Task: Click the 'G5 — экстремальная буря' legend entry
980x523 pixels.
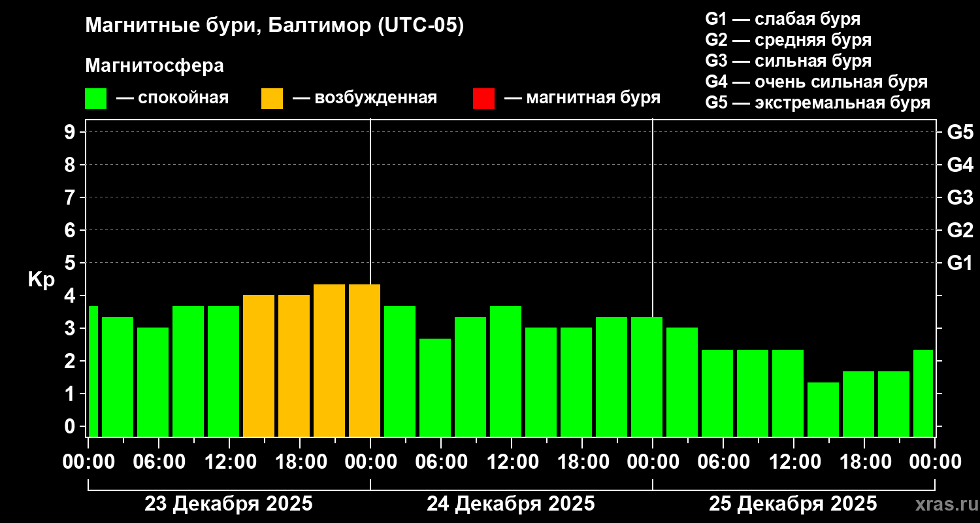Action: [x=817, y=103]
